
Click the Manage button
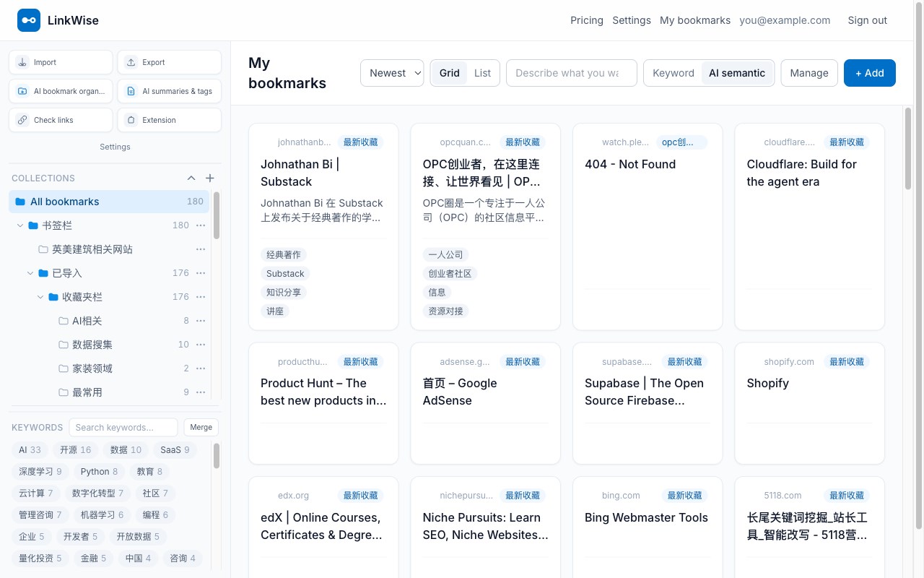[x=809, y=73]
